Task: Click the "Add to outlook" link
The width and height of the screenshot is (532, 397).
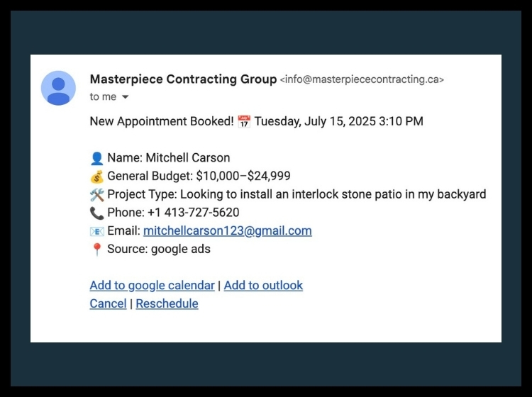Action: point(263,286)
